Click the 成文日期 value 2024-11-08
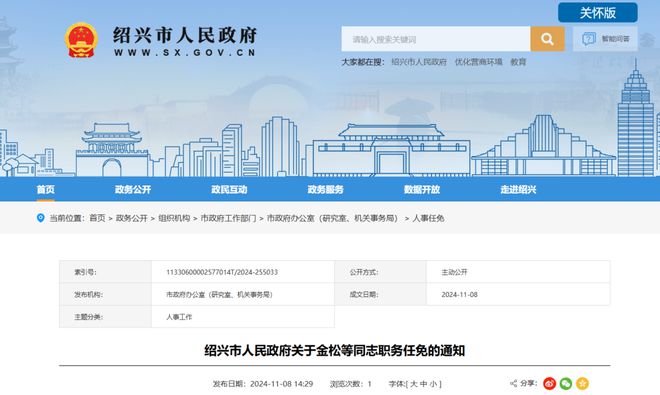 459,294
